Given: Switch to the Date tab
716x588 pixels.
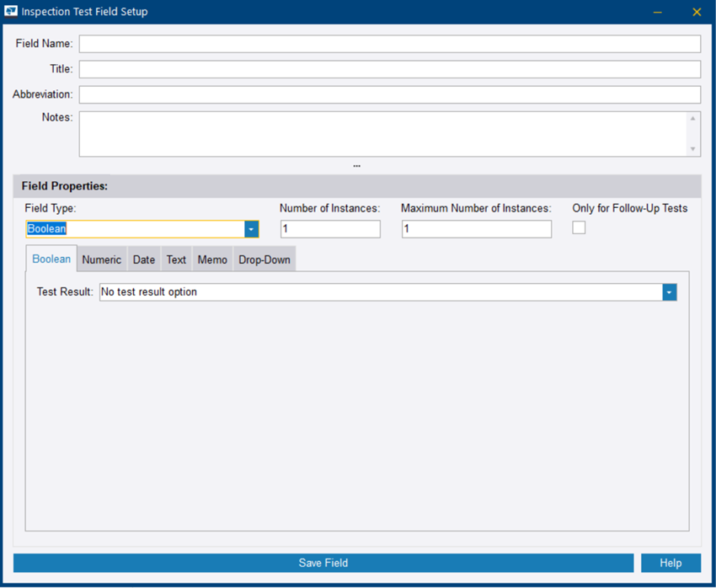Looking at the screenshot, I should click(x=143, y=259).
